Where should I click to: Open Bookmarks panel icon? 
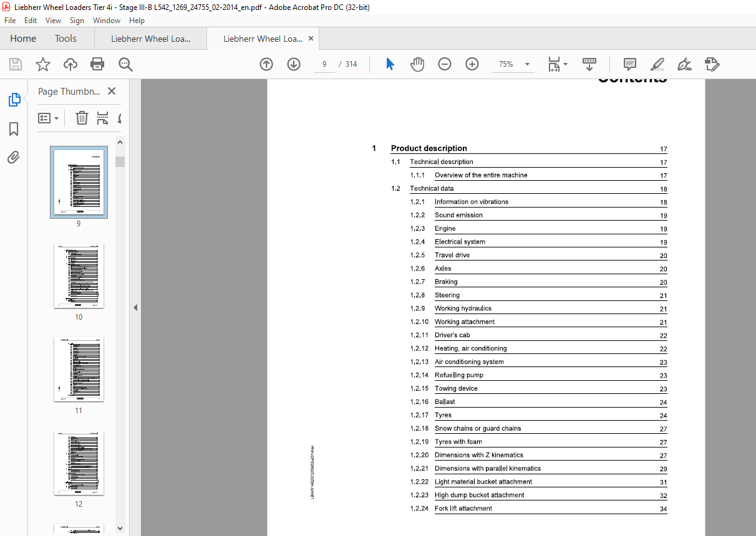coord(14,129)
